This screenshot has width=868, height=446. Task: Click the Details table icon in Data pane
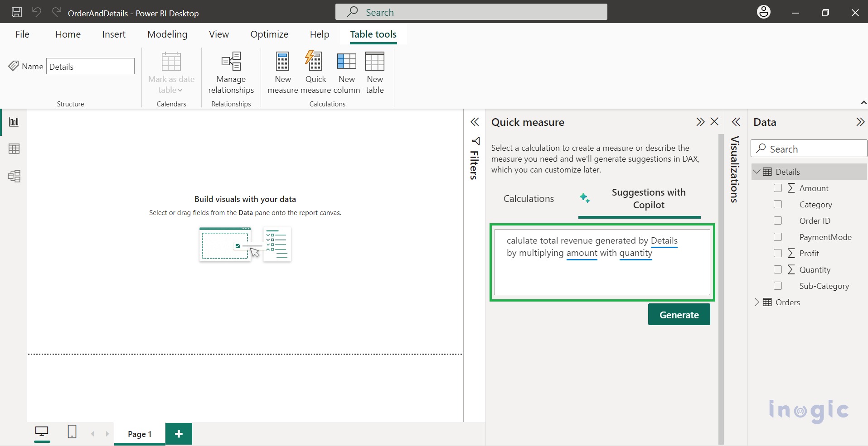767,172
